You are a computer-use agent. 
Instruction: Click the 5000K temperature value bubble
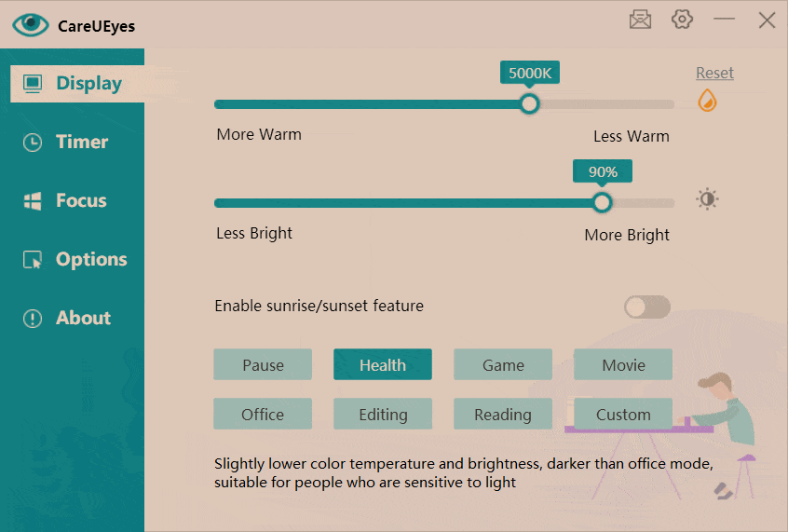coord(530,73)
